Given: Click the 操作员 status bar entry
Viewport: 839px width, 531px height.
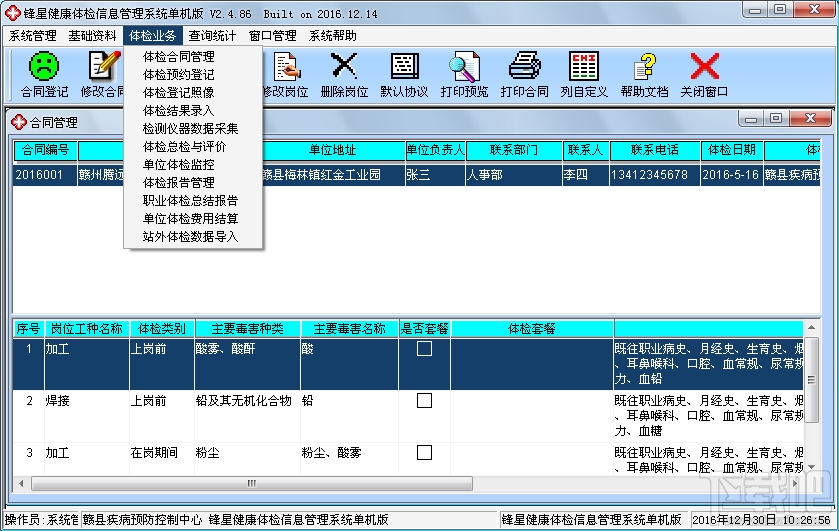Looking at the screenshot, I should [41, 519].
